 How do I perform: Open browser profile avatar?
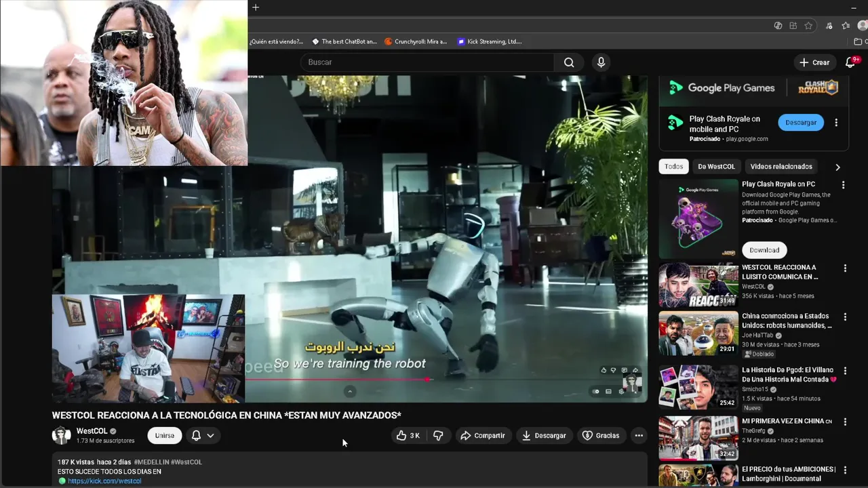[x=863, y=26]
